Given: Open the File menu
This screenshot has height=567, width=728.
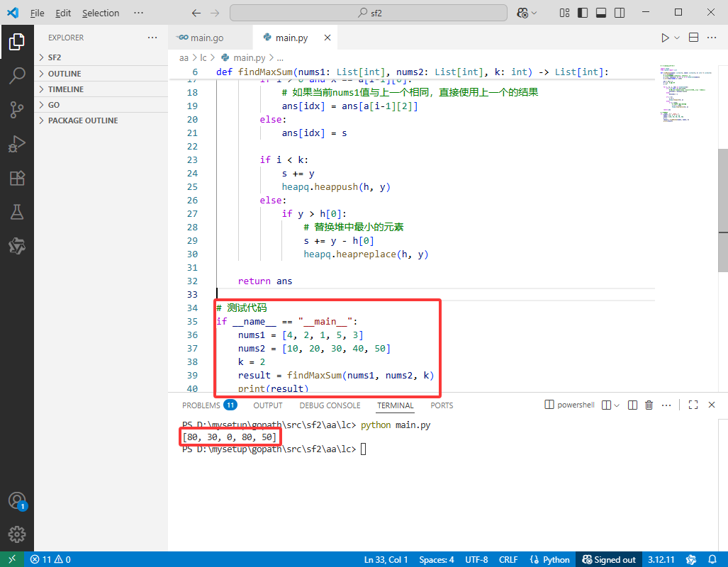Looking at the screenshot, I should [x=37, y=13].
